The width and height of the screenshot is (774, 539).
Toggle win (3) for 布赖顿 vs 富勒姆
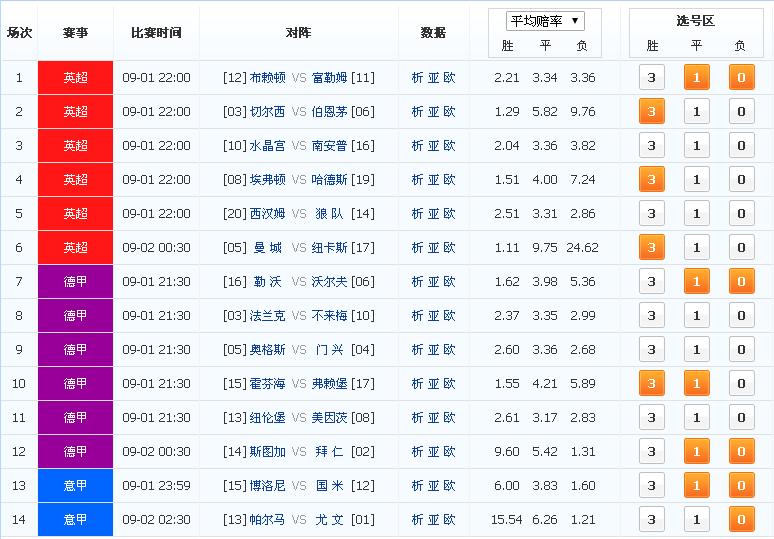click(652, 77)
